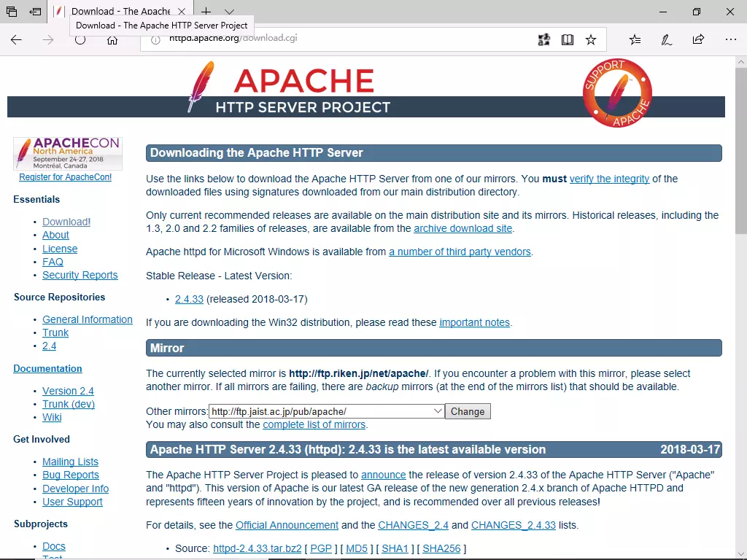Click the Change mirror button
The width and height of the screenshot is (747, 560).
pos(468,411)
